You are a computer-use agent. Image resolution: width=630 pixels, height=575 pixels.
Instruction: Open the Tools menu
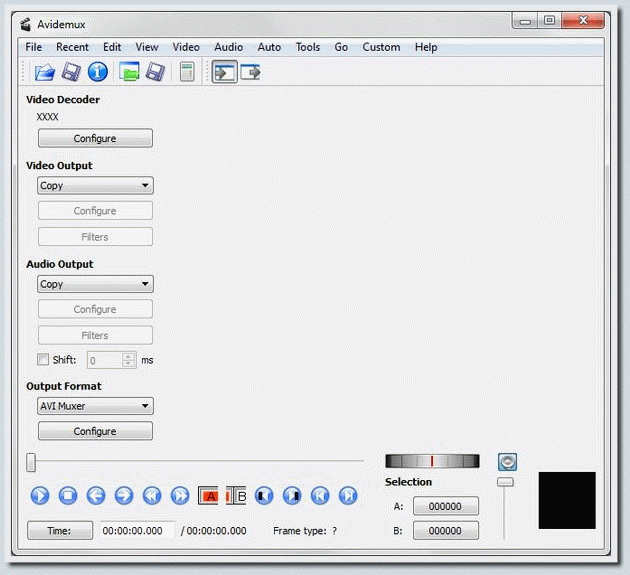pyautogui.click(x=308, y=47)
